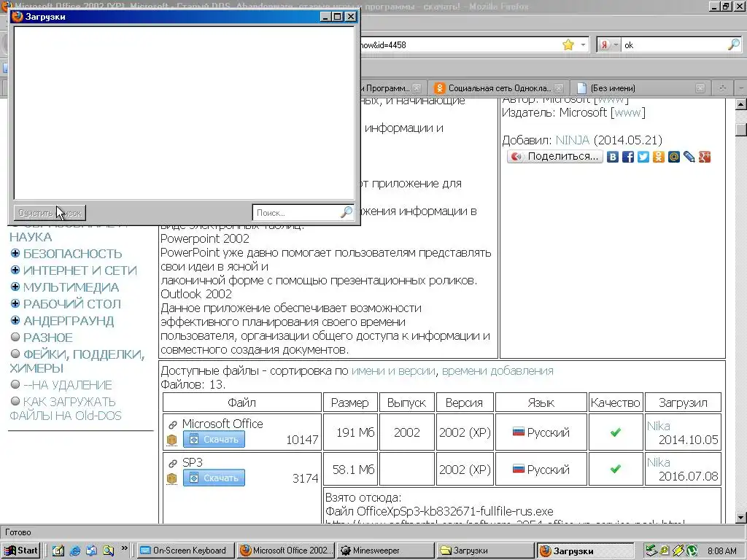Open the search engine dropdown next to Yandex
Viewport: 747px width, 560px height.
[616, 44]
